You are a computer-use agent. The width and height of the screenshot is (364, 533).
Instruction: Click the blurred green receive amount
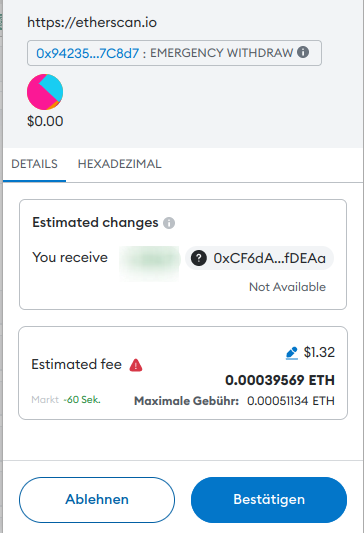pyautogui.click(x=149, y=260)
